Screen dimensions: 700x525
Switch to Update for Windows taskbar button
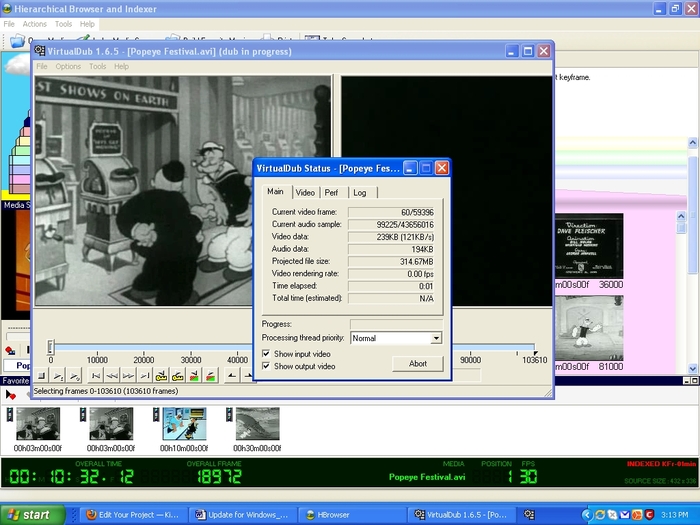point(243,515)
